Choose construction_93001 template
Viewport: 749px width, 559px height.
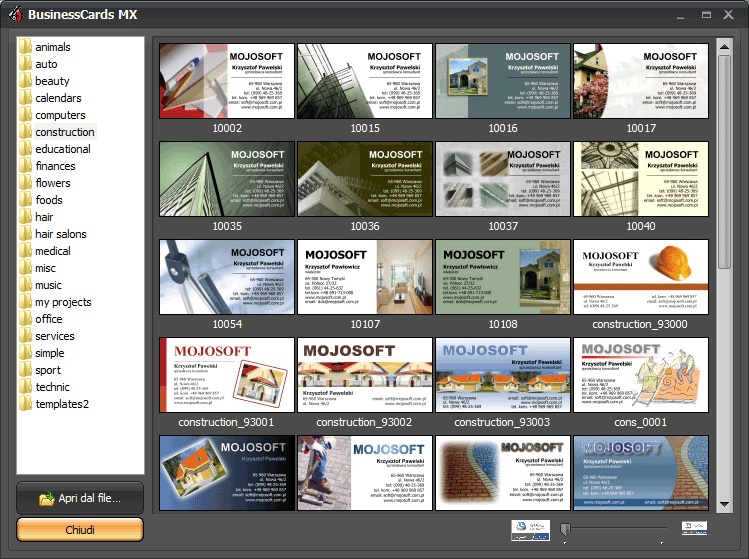tap(227, 375)
